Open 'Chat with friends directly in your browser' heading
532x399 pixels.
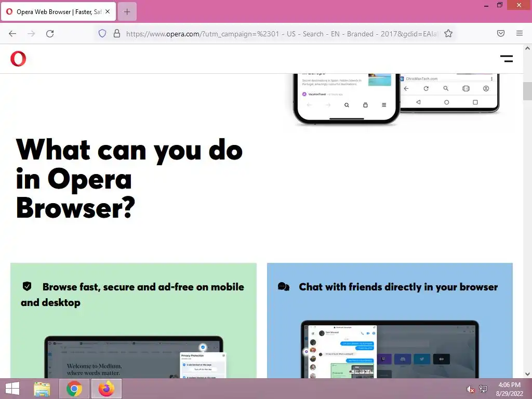click(398, 287)
